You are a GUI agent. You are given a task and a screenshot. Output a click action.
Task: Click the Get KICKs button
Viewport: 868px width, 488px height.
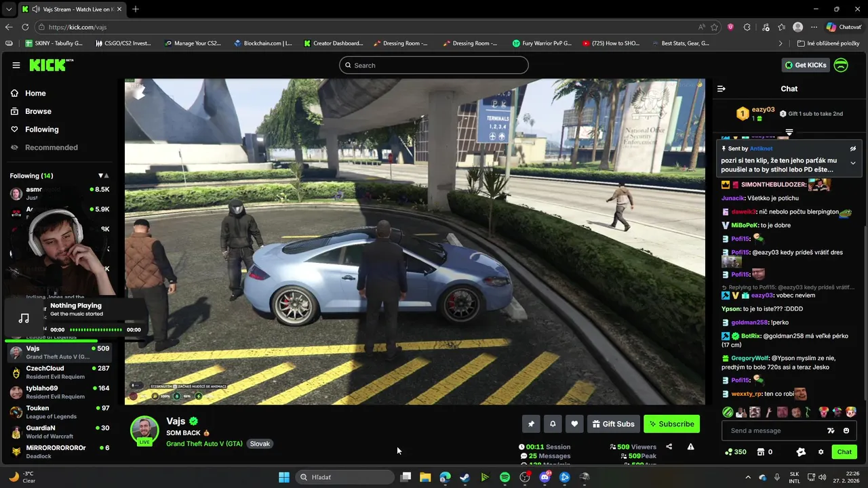click(x=806, y=65)
